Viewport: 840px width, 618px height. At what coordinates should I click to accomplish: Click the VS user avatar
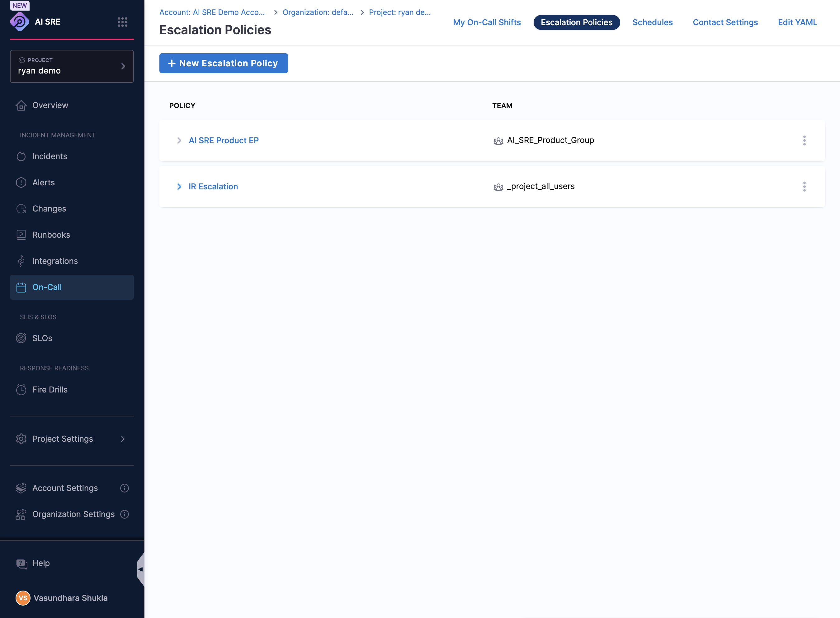coord(23,598)
